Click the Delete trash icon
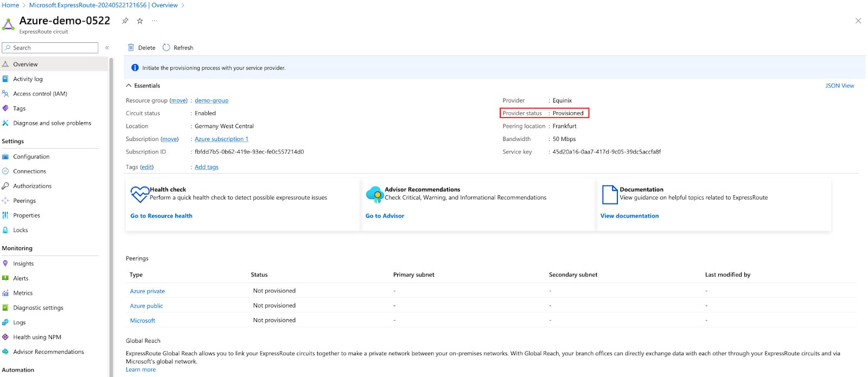868x377 pixels. [x=131, y=47]
